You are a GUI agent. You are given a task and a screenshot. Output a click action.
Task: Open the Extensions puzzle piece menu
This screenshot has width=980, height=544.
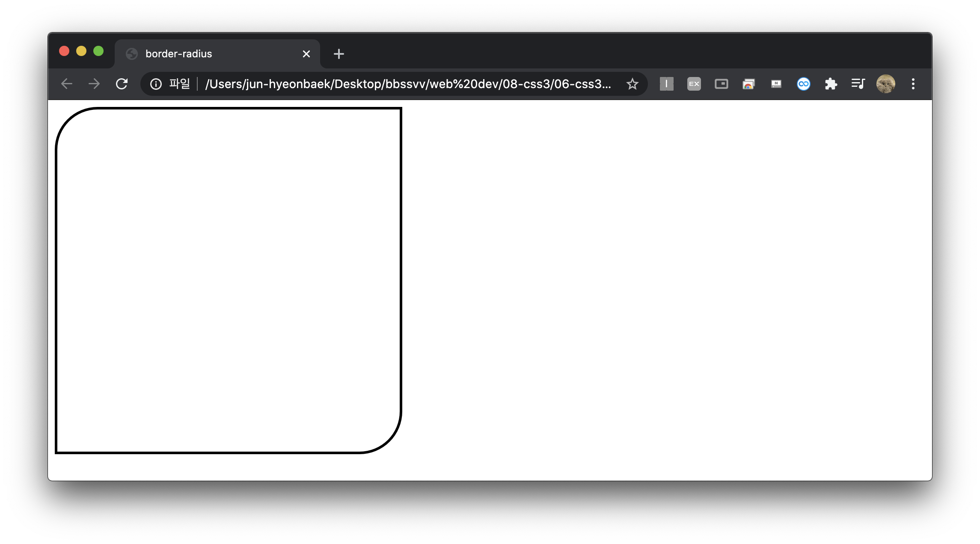(831, 84)
